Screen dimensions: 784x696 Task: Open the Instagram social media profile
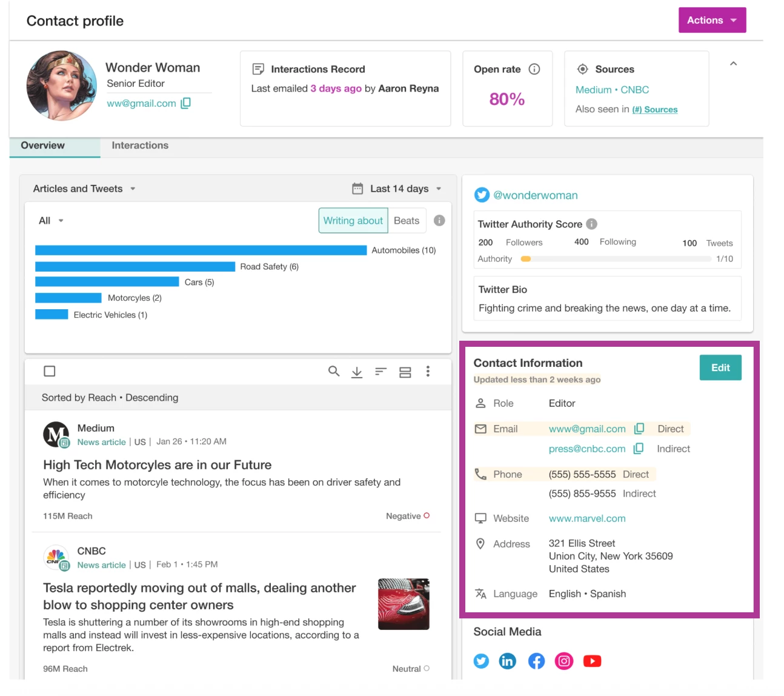(564, 661)
